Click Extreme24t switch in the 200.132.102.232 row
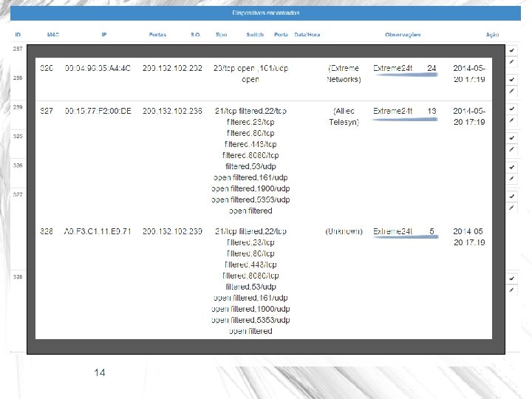Viewport: 532px width, 399px height. click(x=392, y=68)
